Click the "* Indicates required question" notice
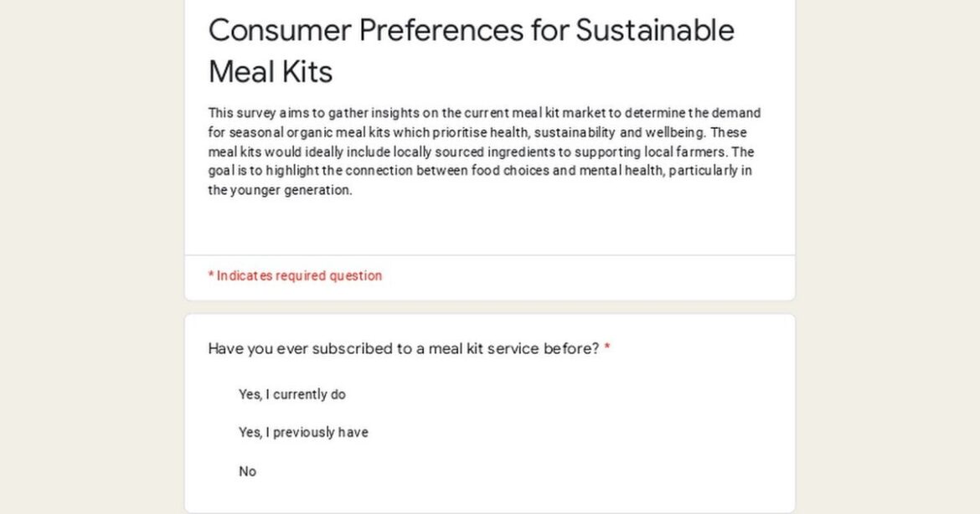Viewport: 980px width, 514px height. click(294, 275)
